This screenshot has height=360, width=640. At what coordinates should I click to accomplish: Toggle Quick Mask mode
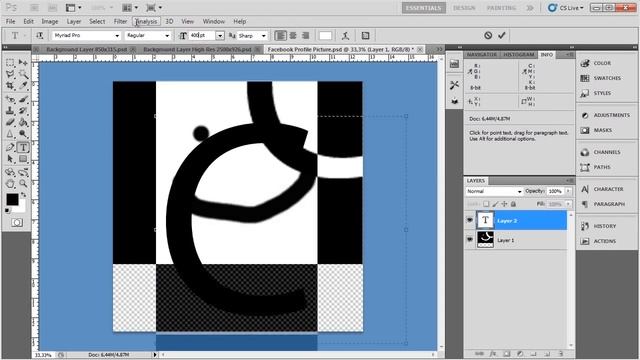[17, 222]
